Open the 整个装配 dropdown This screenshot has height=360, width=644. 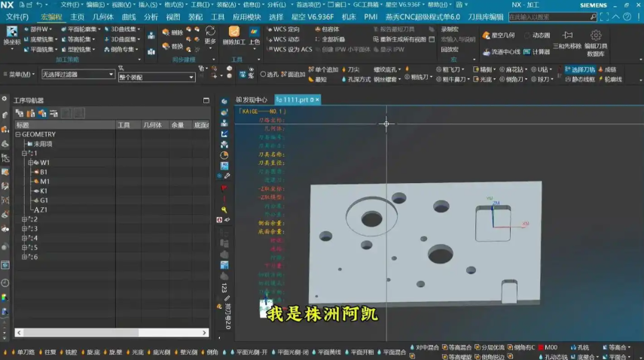point(157,77)
